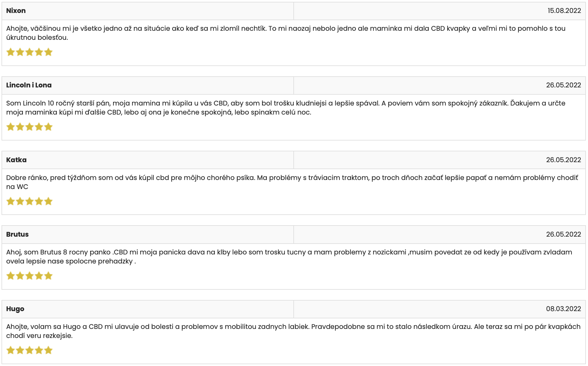Click the fifth star in Nixon's review
The width and height of the screenshot is (588, 366).
coord(48,52)
